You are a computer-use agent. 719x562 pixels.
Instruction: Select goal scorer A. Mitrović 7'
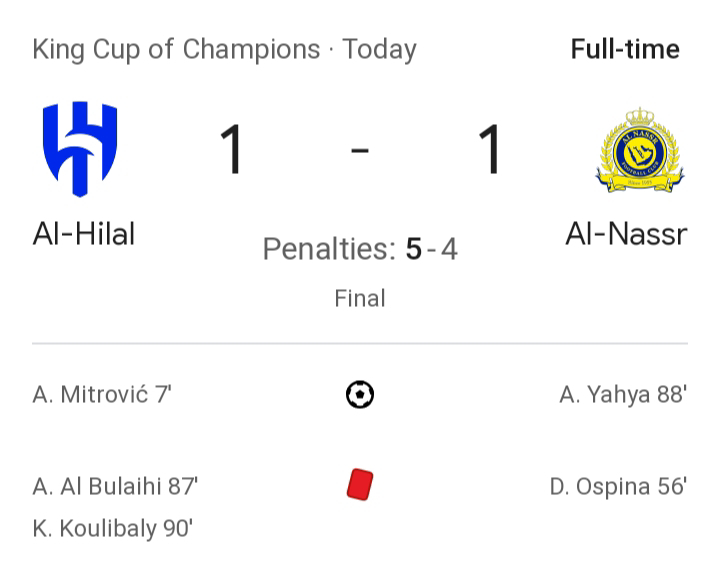click(x=102, y=395)
